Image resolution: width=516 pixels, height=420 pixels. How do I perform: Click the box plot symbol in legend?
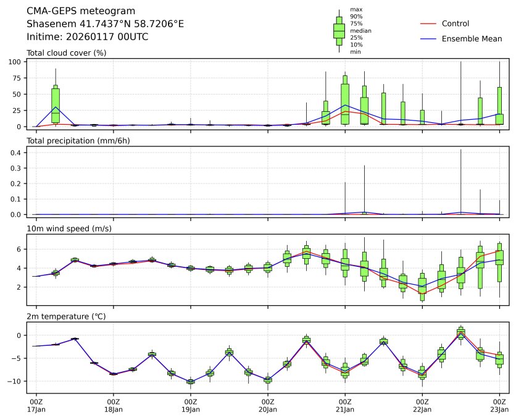tap(339, 30)
